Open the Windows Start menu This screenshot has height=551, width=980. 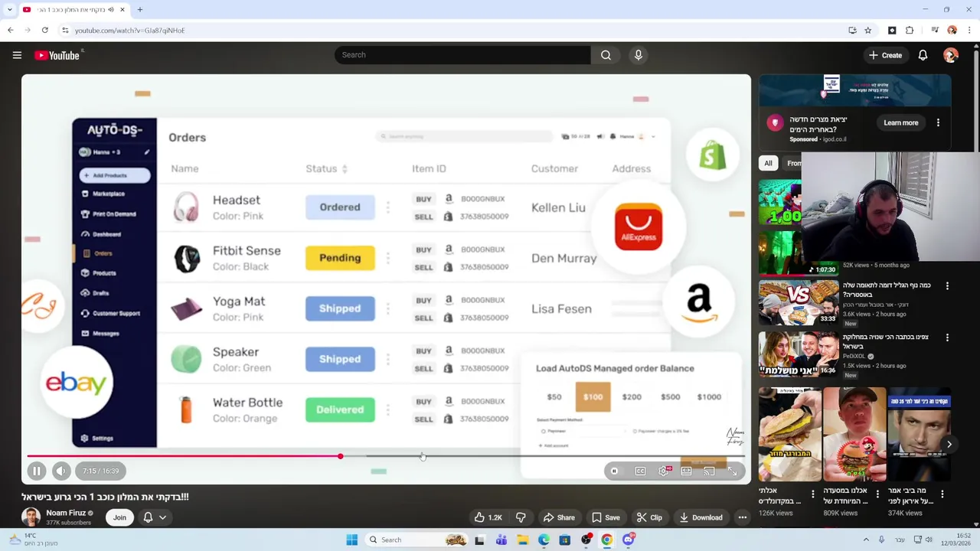pyautogui.click(x=351, y=540)
